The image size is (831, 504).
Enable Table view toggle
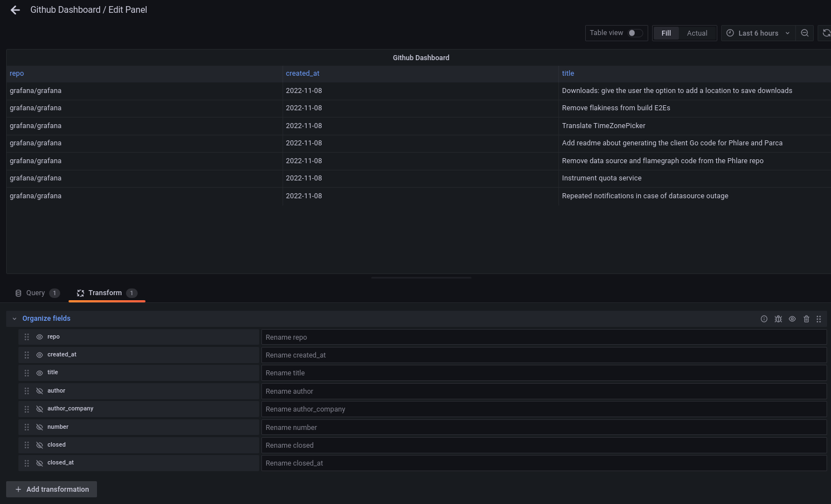[633, 33]
